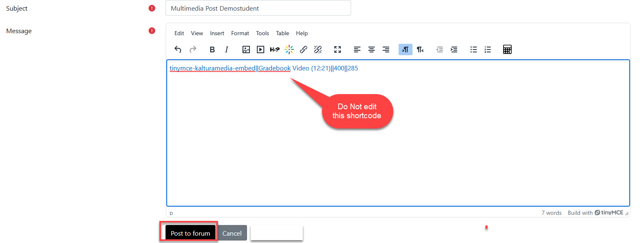
Task: Open the insert media tool
Action: click(x=261, y=49)
